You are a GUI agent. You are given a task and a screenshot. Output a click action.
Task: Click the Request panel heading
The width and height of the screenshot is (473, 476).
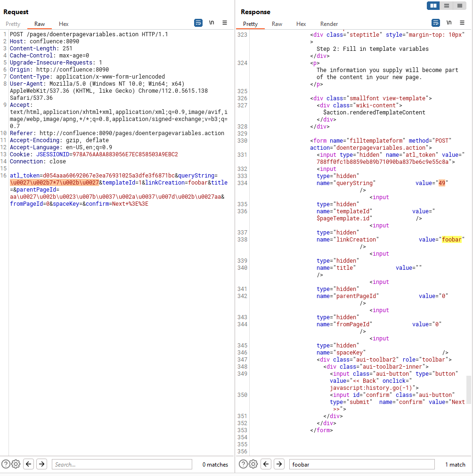point(16,12)
